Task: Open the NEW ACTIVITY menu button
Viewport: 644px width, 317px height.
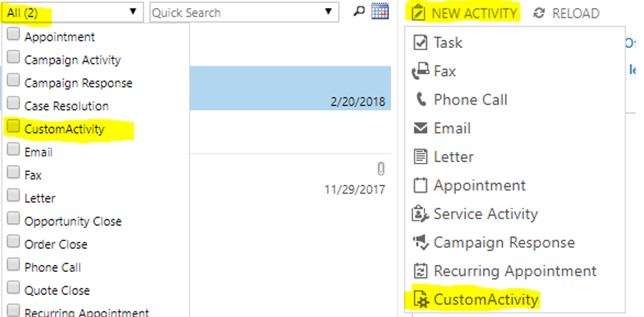Action: point(465,13)
